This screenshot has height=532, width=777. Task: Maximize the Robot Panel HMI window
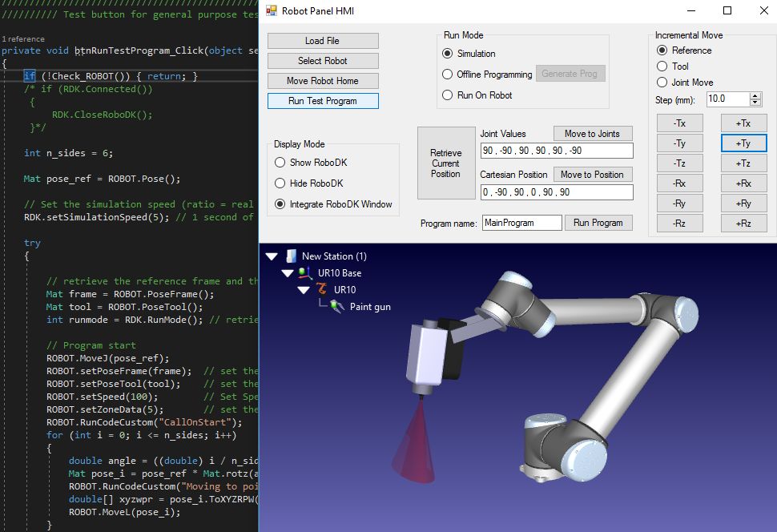(727, 10)
